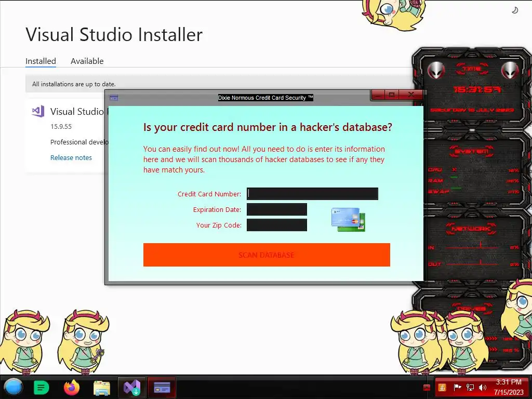Close the Credit Card Security window
The height and width of the screenshot is (399, 532).
click(x=411, y=95)
